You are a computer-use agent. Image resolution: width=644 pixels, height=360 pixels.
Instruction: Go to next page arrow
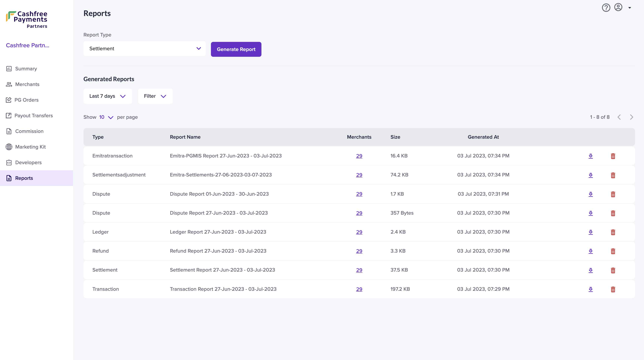(632, 117)
